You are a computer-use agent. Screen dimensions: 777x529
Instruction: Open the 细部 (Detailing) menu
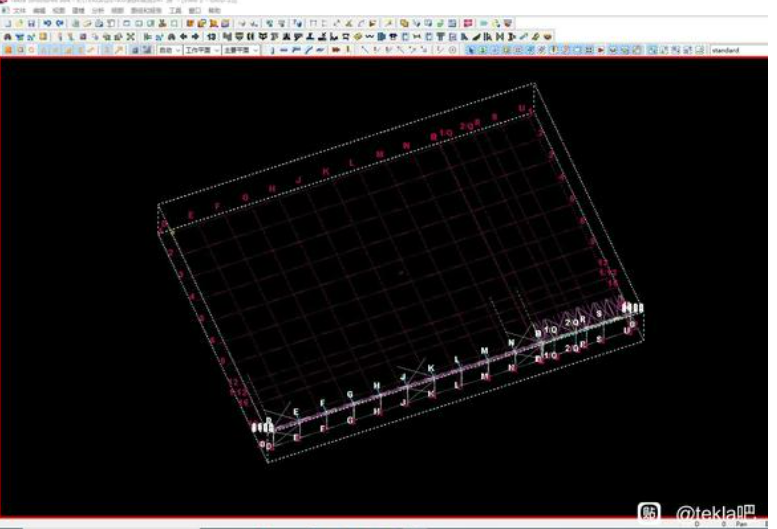click(x=117, y=10)
